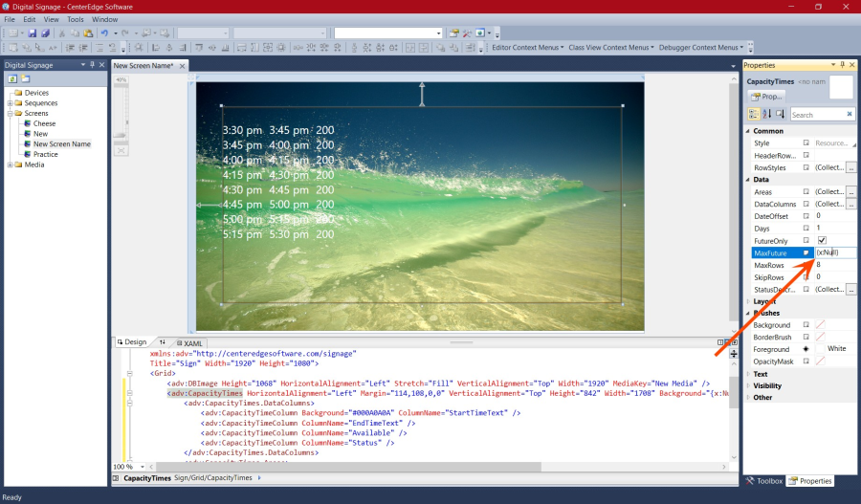Click the property marker square next to MaxFuture
861x504 pixels.
806,252
